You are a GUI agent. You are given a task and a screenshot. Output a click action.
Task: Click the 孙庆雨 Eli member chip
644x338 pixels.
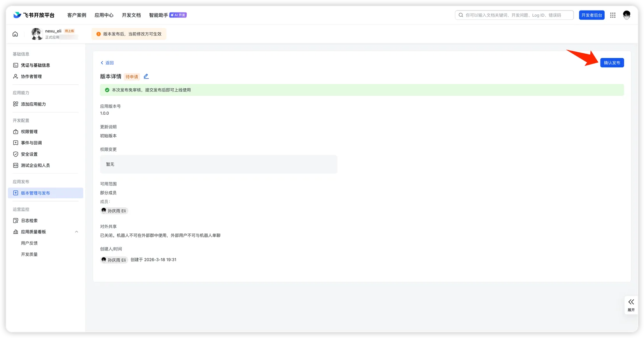(114, 211)
